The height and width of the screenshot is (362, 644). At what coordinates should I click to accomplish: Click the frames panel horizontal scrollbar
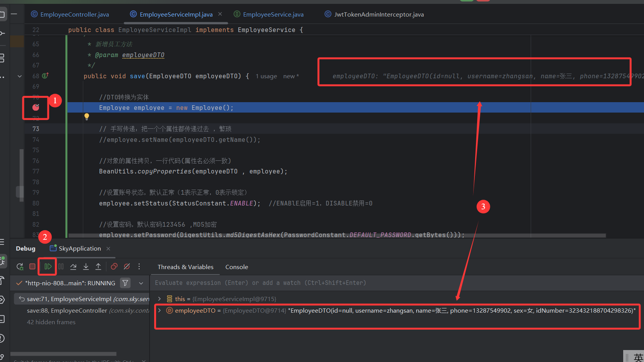click(x=63, y=354)
